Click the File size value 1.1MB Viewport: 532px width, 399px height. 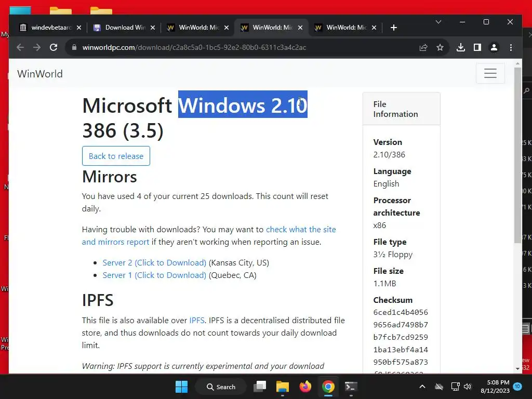coord(385,284)
